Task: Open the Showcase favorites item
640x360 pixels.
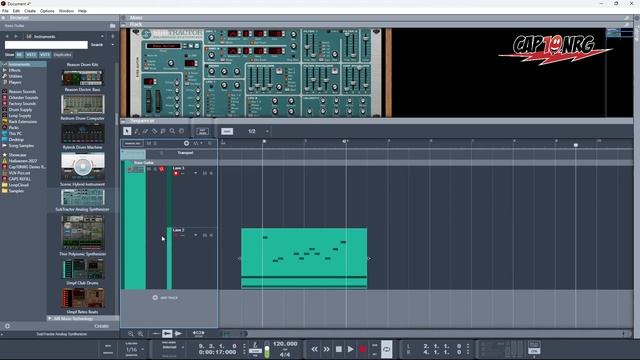Action: [18, 155]
